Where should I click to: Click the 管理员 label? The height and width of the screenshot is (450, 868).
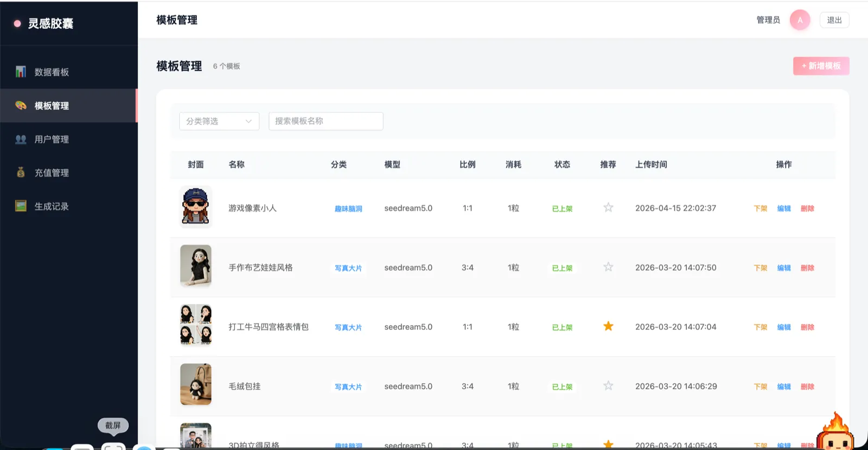(768, 20)
